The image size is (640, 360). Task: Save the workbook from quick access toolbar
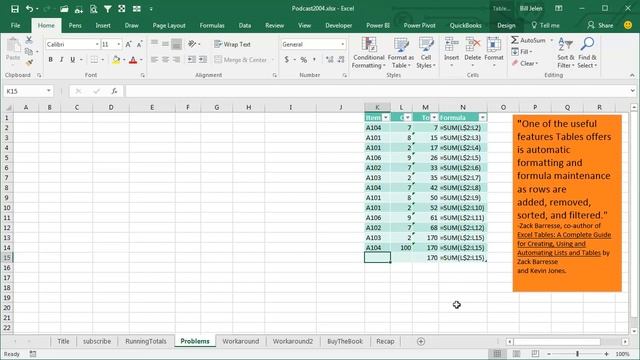[x=15, y=9]
